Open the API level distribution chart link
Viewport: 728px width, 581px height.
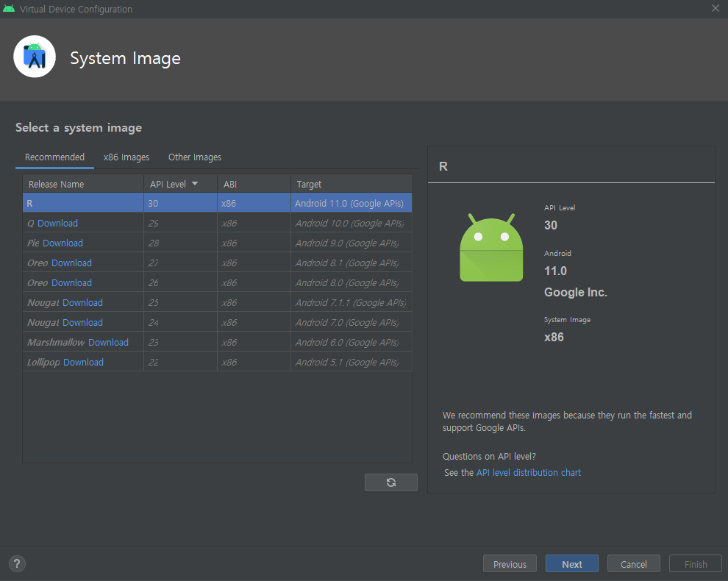[x=529, y=473]
